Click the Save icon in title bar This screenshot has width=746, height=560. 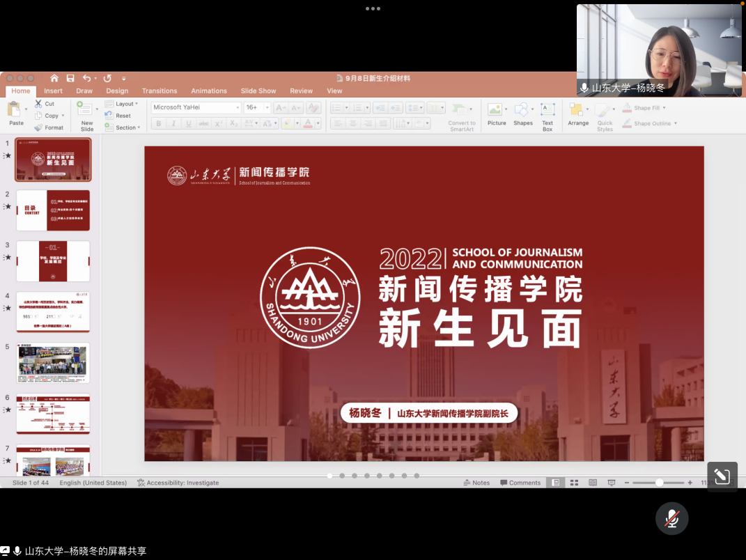(70, 79)
